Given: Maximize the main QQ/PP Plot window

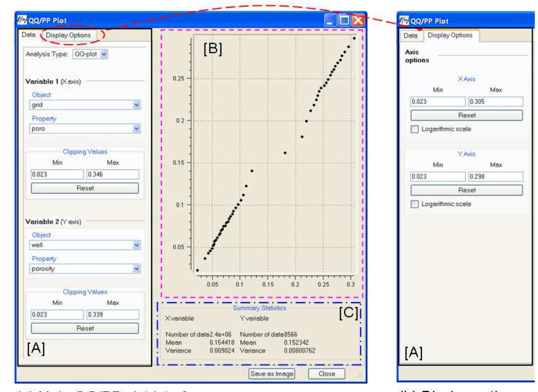Looking at the screenshot, I should [344, 20].
